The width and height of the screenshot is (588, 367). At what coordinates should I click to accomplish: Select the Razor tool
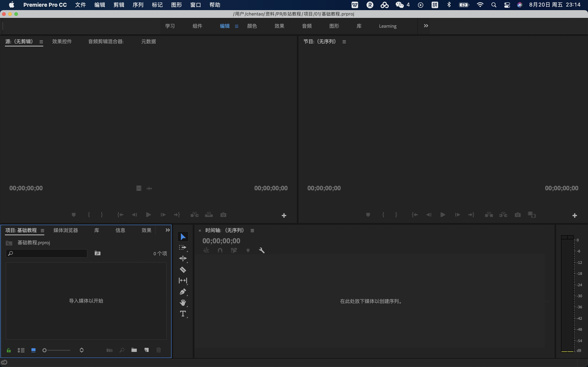[x=183, y=270]
